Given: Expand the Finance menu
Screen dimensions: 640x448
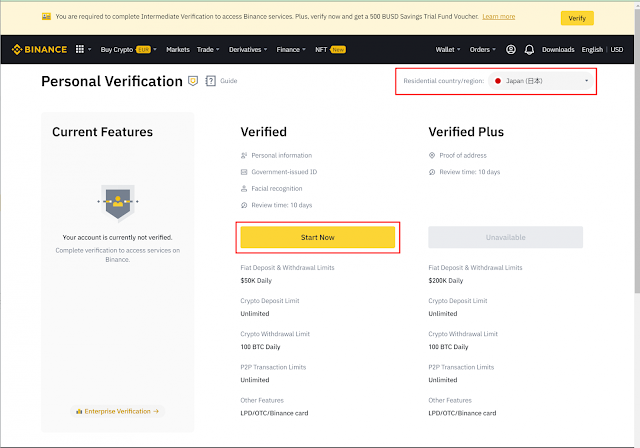Looking at the screenshot, I should tap(291, 49).
